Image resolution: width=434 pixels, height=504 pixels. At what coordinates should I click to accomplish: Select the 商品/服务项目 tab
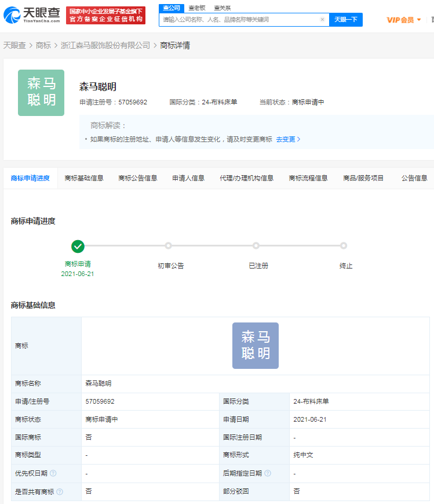click(363, 178)
